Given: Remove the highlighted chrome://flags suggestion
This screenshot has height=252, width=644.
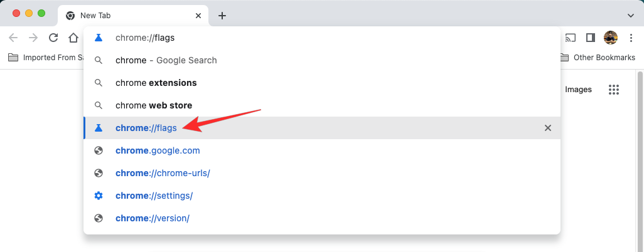Looking at the screenshot, I should pyautogui.click(x=547, y=128).
